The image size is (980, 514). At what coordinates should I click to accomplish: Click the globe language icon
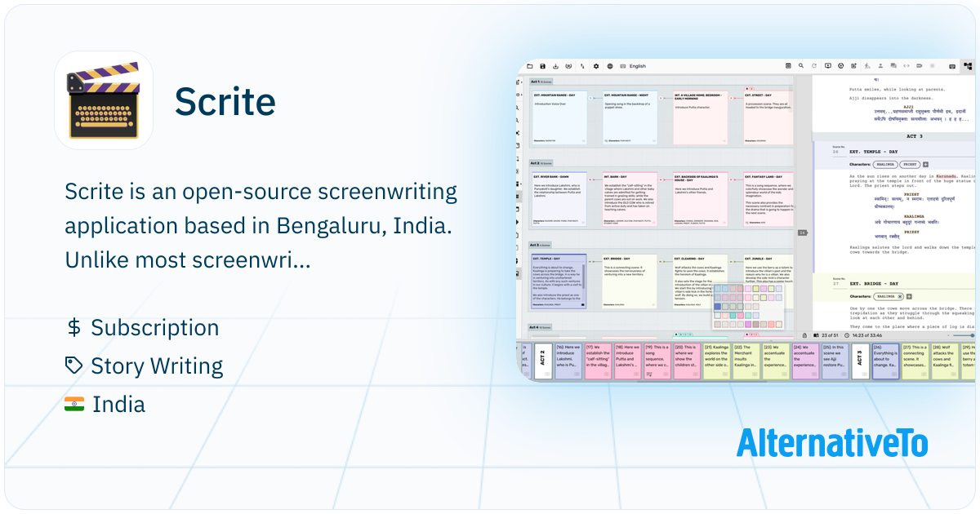coord(609,66)
